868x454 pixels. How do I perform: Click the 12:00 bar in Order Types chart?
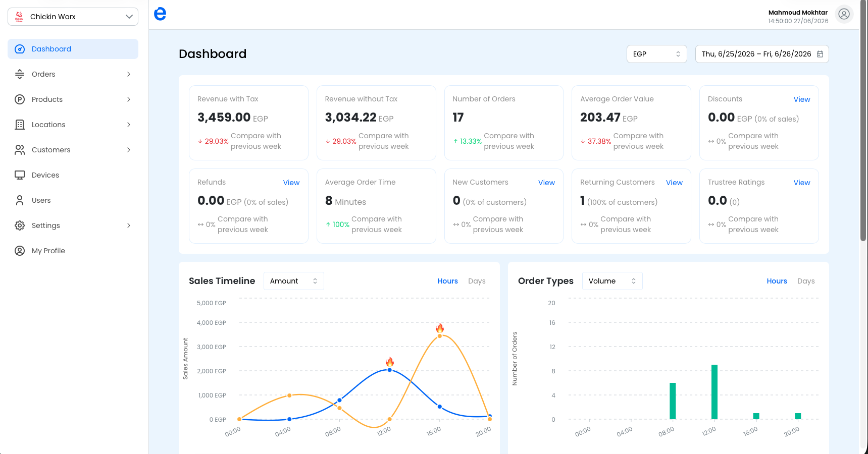714,392
